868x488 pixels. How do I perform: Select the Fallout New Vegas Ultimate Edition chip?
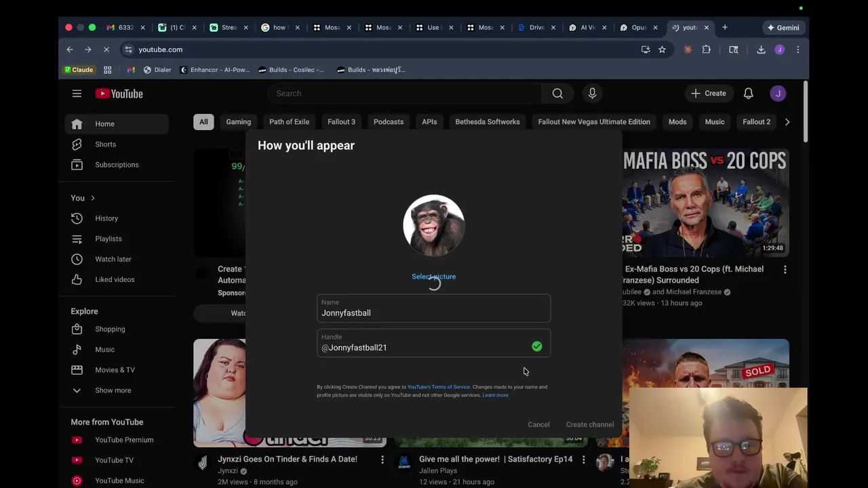594,122
